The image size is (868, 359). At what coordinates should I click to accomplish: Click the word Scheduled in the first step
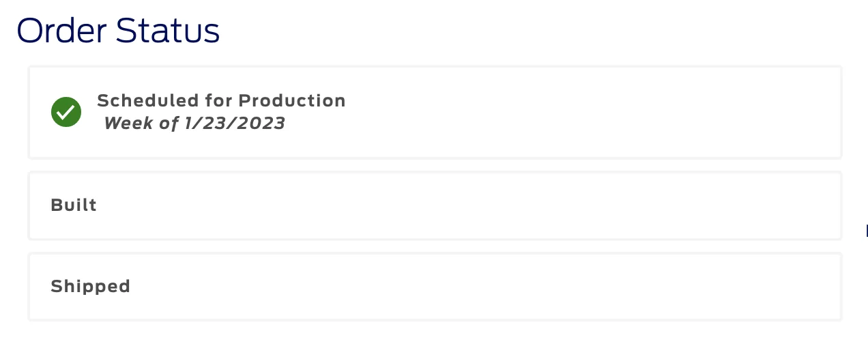tap(148, 100)
